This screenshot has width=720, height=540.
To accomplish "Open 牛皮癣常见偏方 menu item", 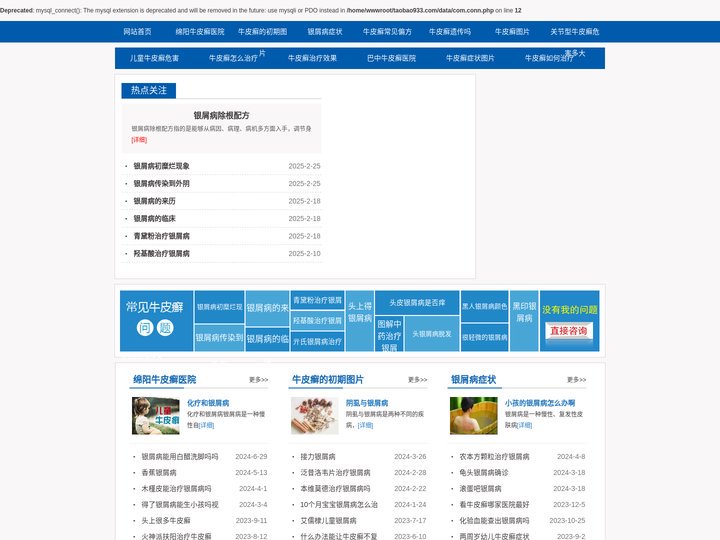I will 387,32.
